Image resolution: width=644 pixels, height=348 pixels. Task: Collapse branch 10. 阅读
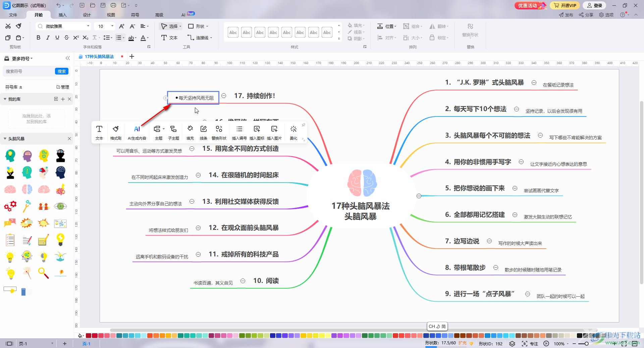click(x=243, y=281)
